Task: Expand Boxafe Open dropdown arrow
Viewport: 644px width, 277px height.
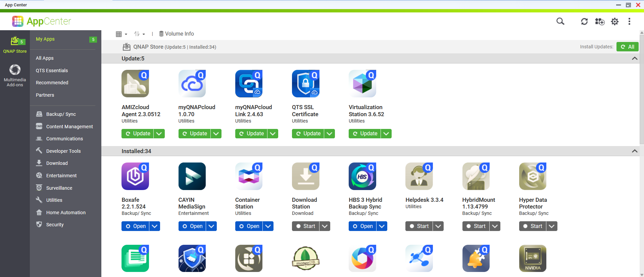Action: point(154,226)
